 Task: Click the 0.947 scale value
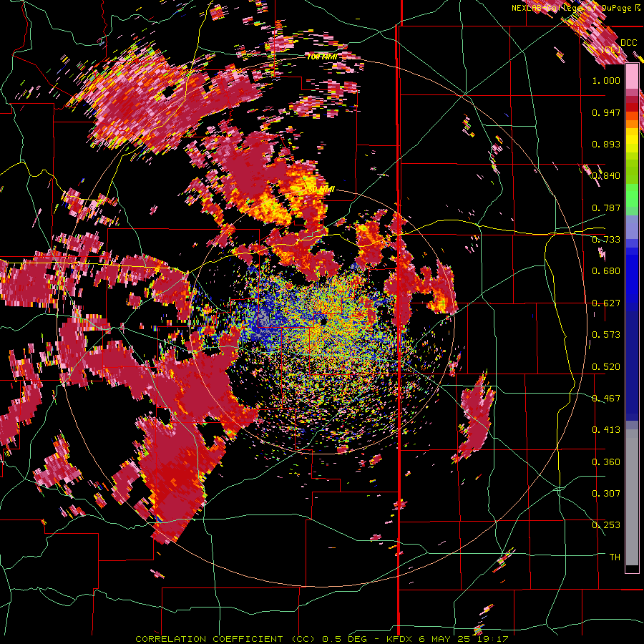[606, 112]
